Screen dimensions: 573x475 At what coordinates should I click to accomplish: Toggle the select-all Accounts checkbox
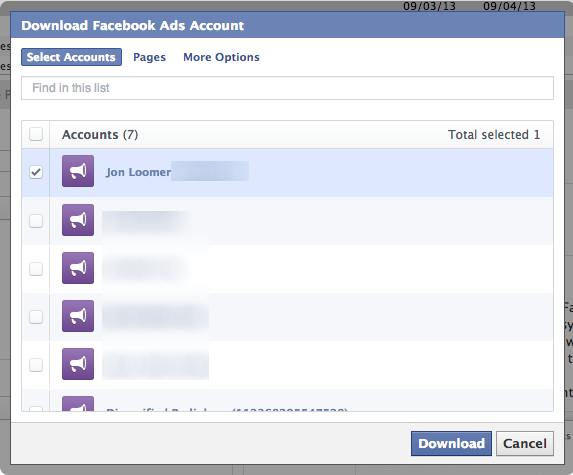point(36,134)
